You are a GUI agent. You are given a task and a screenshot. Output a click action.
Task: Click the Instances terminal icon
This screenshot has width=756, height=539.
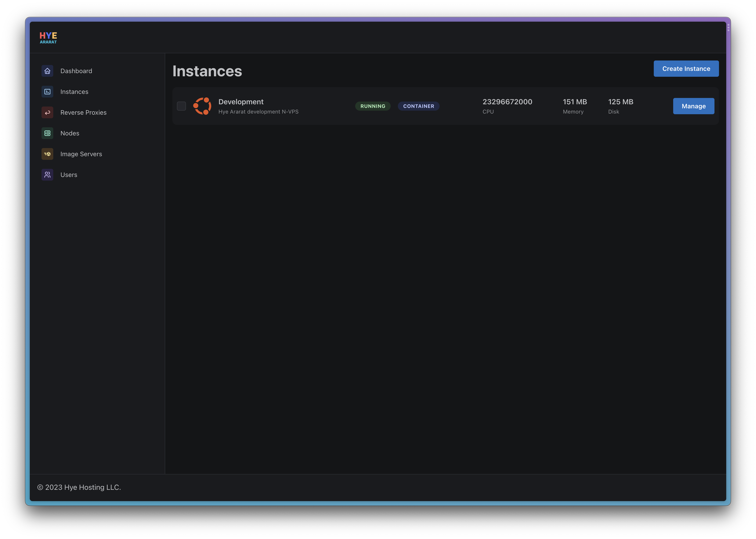tap(47, 92)
